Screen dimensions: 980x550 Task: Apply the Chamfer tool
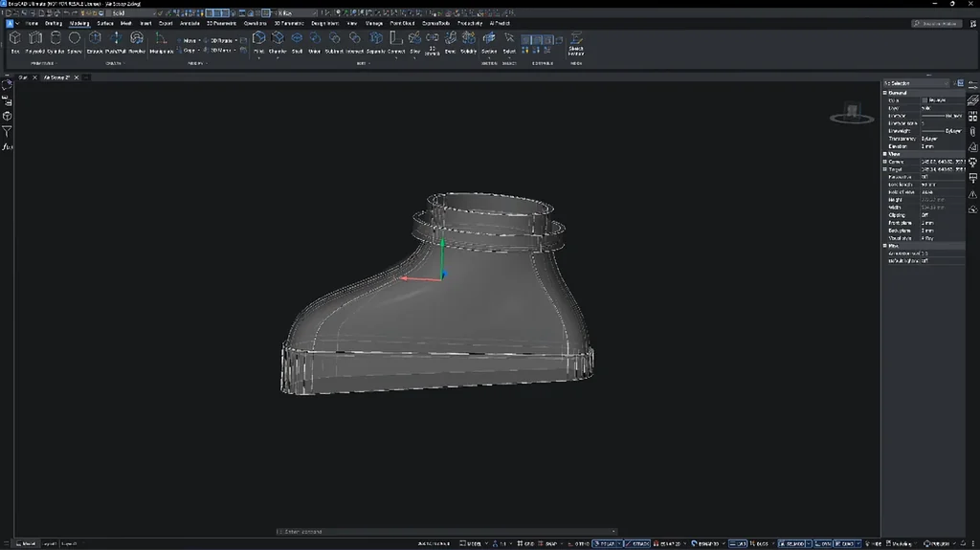point(278,42)
